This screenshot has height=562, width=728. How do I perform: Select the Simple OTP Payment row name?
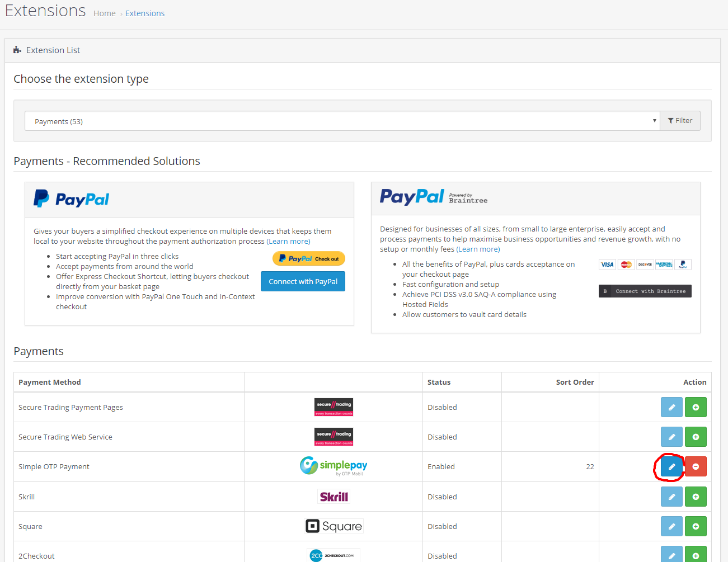(54, 466)
